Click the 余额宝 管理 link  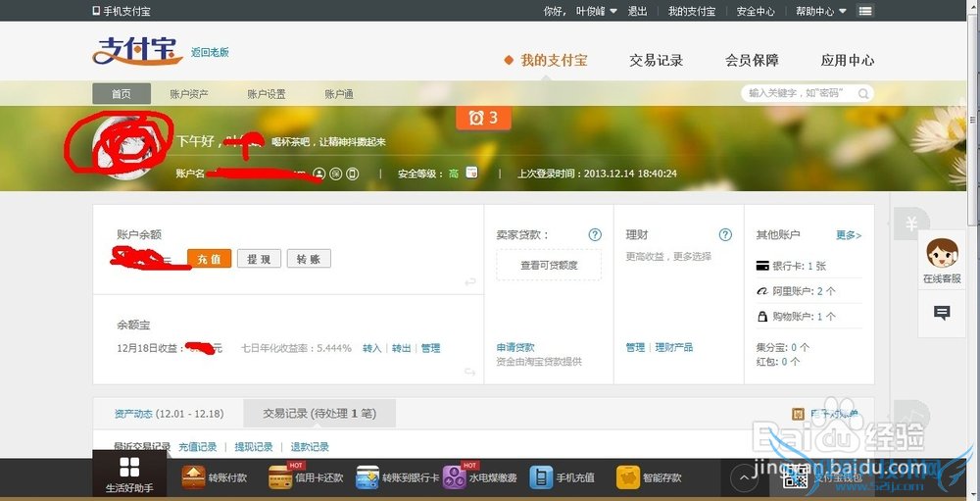[430, 348]
